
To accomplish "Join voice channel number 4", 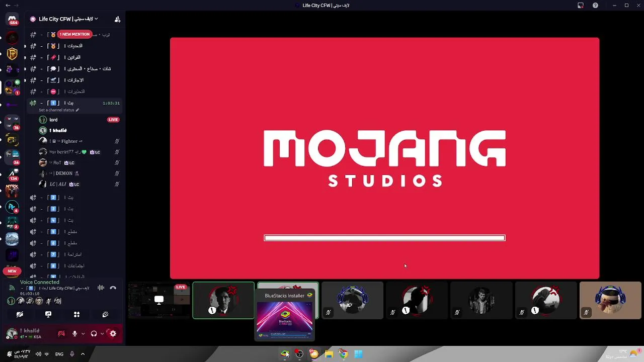I will pyautogui.click(x=74, y=220).
